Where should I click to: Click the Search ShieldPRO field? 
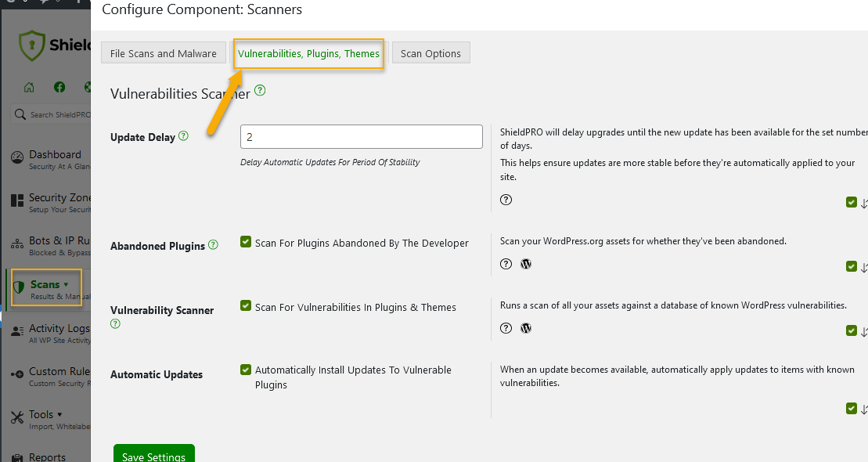(x=51, y=114)
